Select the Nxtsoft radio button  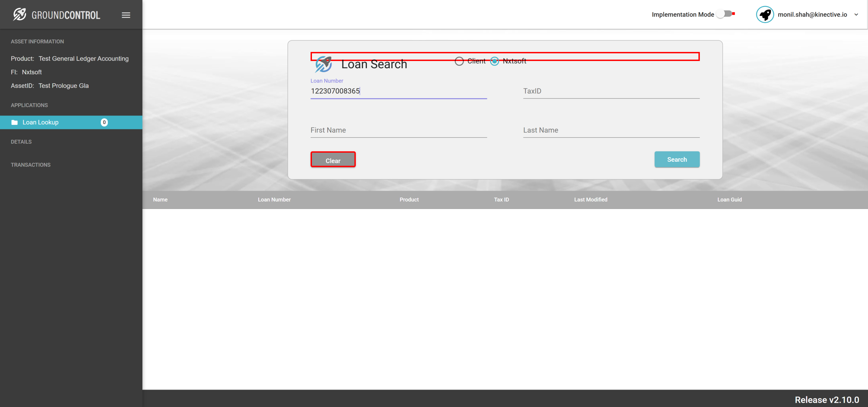[x=494, y=61]
